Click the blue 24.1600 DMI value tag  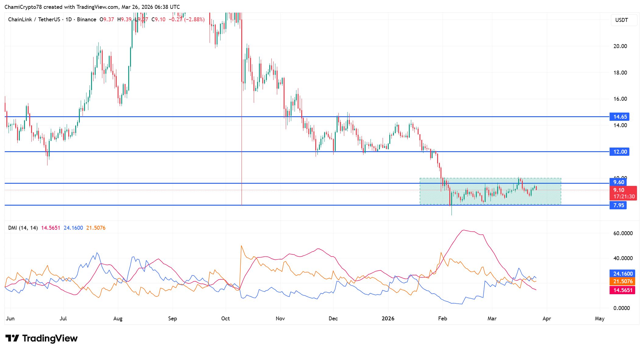pyautogui.click(x=622, y=274)
